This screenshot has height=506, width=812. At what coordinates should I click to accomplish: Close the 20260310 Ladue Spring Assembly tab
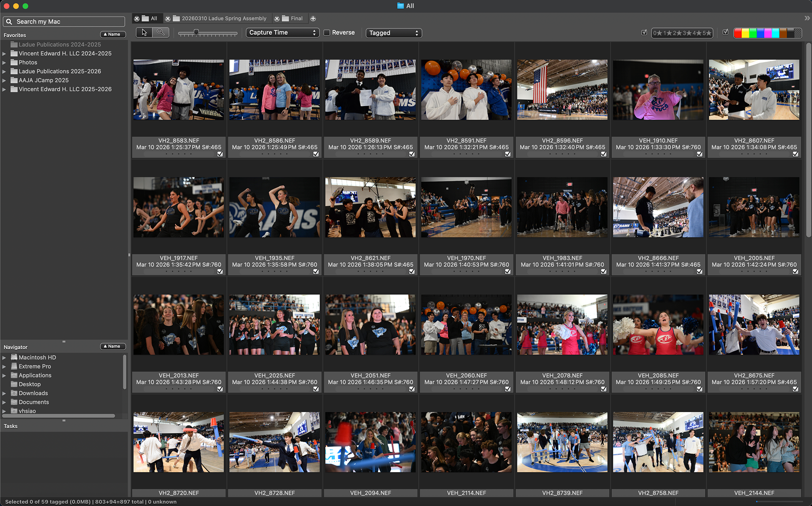click(168, 19)
